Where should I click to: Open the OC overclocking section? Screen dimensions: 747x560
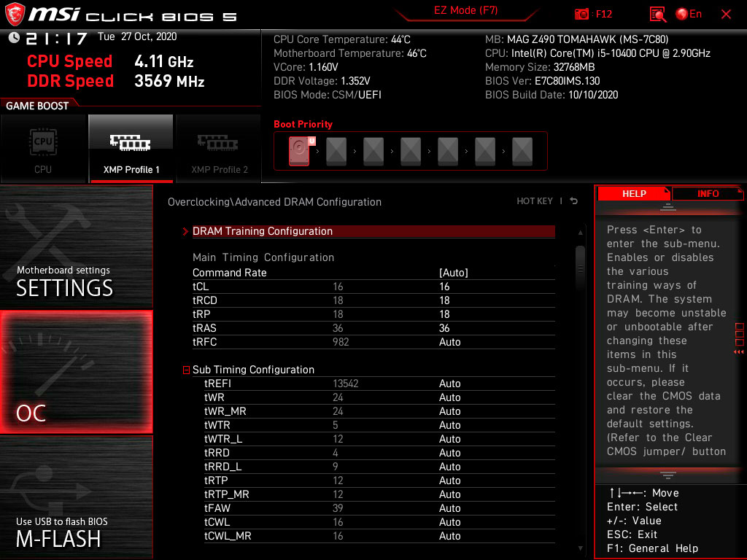76,373
